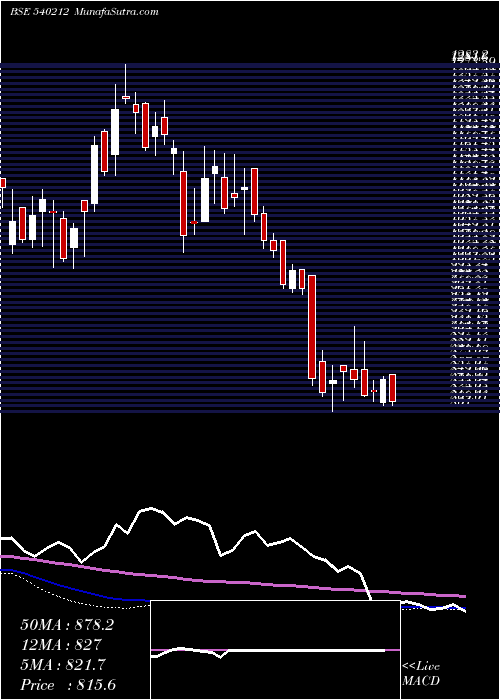Click the MACD inset chart panel
Image resolution: width=500 pixels, height=700 pixels.
coord(275,650)
